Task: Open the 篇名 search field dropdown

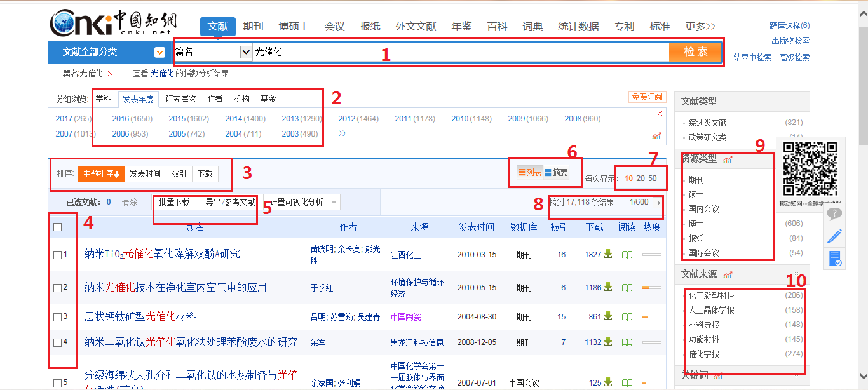Action: (246, 52)
